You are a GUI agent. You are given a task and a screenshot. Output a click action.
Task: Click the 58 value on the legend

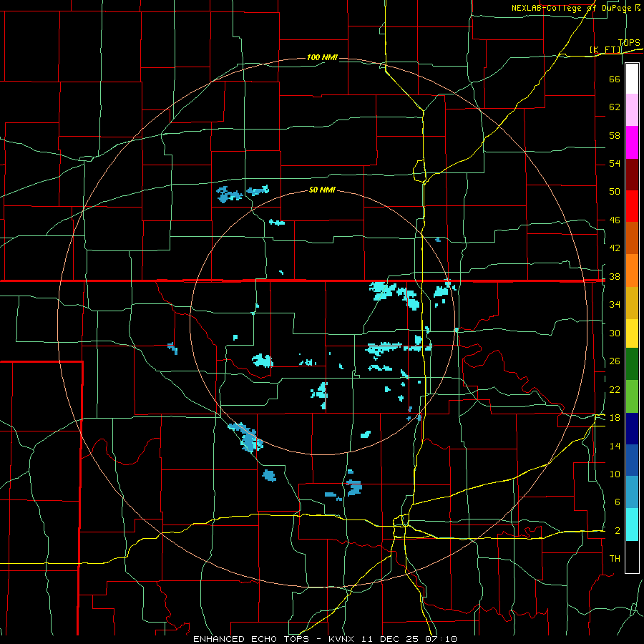tap(615, 135)
